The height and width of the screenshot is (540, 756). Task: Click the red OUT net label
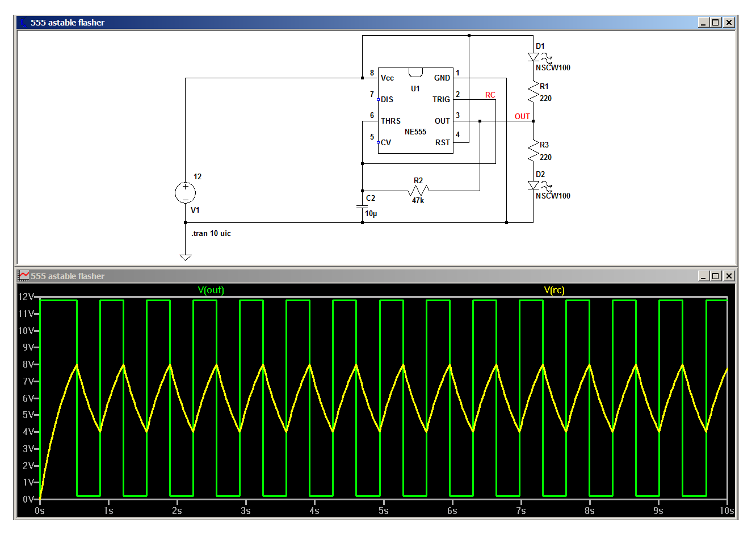(522, 116)
